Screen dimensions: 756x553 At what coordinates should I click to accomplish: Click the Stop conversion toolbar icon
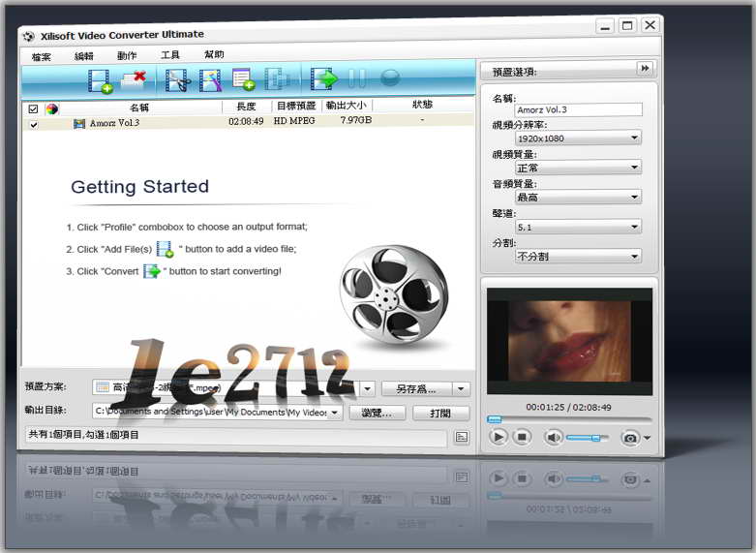pyautogui.click(x=389, y=77)
